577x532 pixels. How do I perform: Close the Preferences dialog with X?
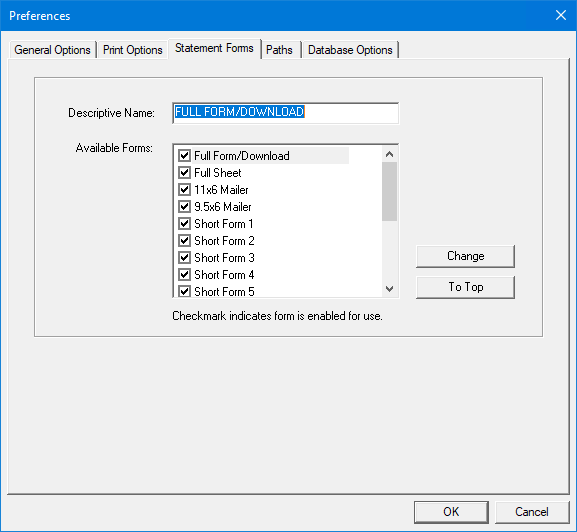coord(561,15)
